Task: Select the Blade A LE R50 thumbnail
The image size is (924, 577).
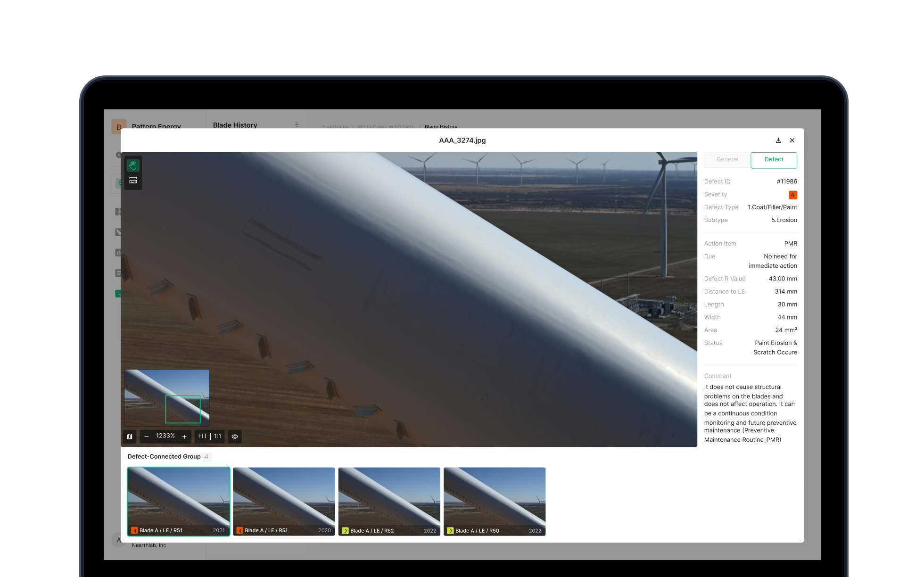Action: point(495,501)
